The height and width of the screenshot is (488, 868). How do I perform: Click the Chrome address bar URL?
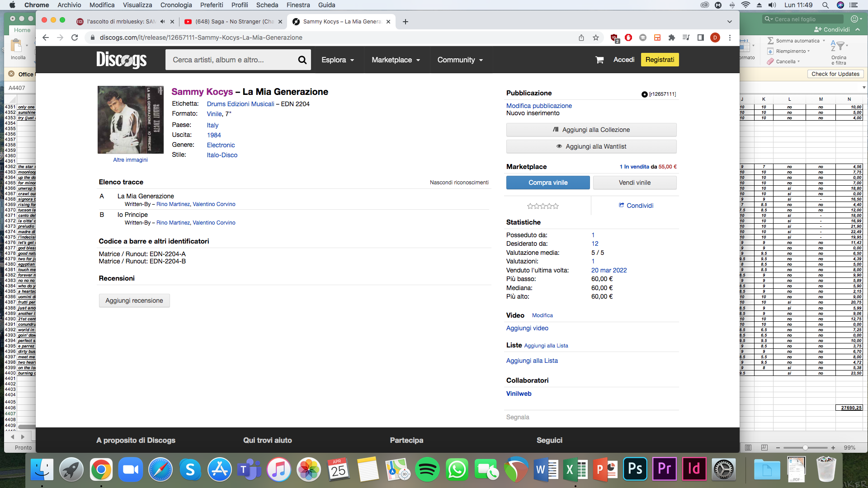(x=201, y=38)
